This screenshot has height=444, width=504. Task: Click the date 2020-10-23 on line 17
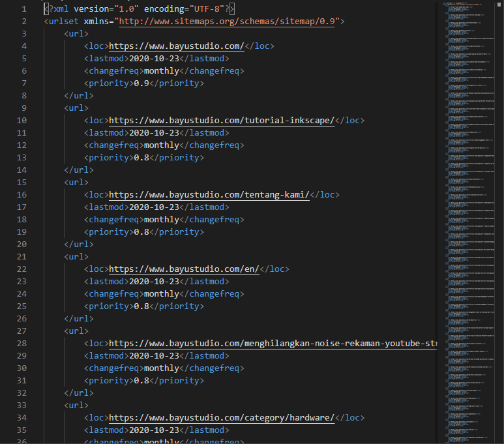tap(155, 207)
